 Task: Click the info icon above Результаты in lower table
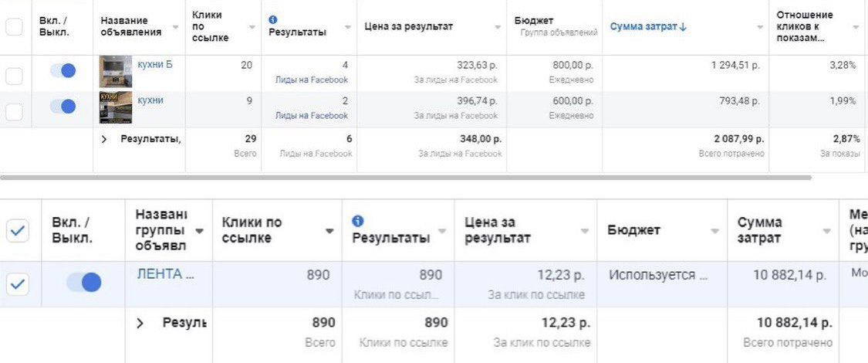coord(358,221)
